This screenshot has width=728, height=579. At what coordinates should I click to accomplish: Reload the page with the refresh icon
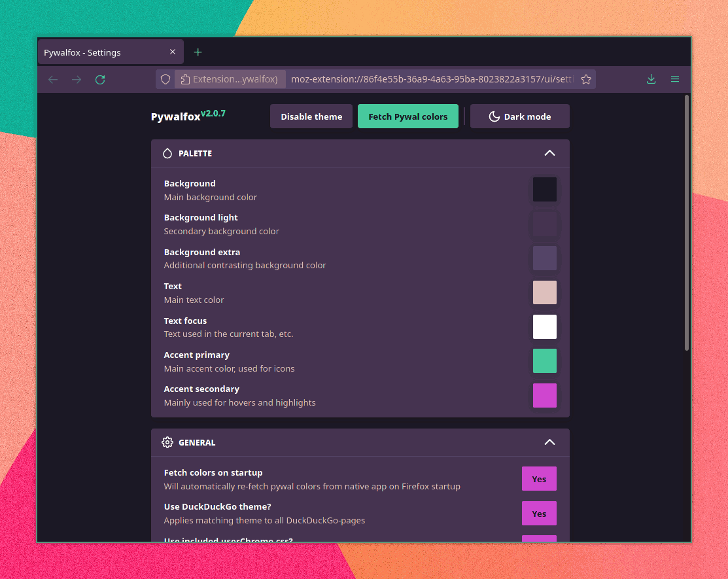pyautogui.click(x=100, y=79)
